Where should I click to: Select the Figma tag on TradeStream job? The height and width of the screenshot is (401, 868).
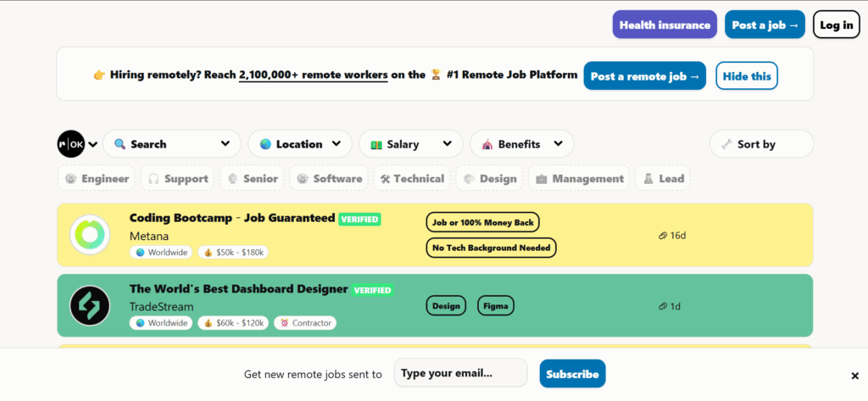[x=495, y=305]
